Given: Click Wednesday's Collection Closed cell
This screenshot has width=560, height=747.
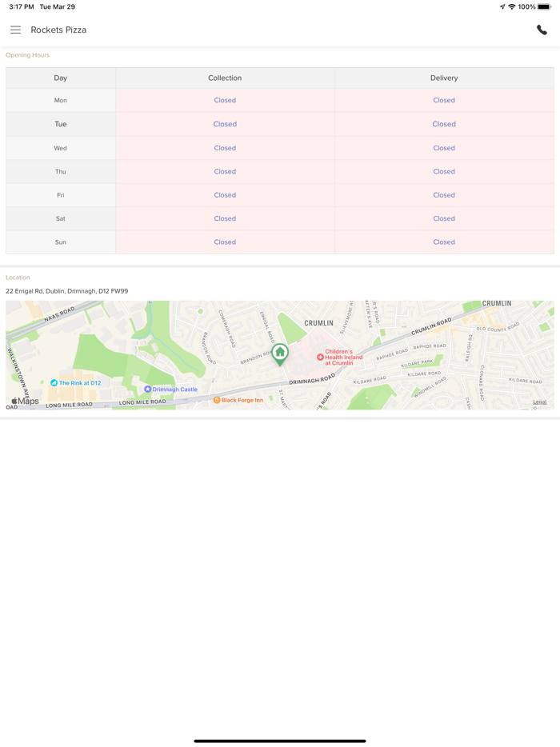Looking at the screenshot, I should [225, 148].
